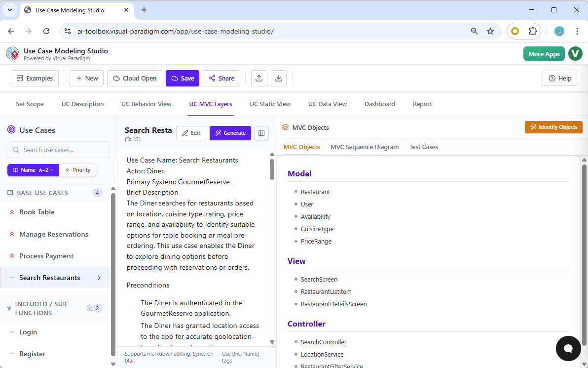Viewport: 588px width, 368px height.
Task: Open the chat bubble assistant
Action: point(568,349)
